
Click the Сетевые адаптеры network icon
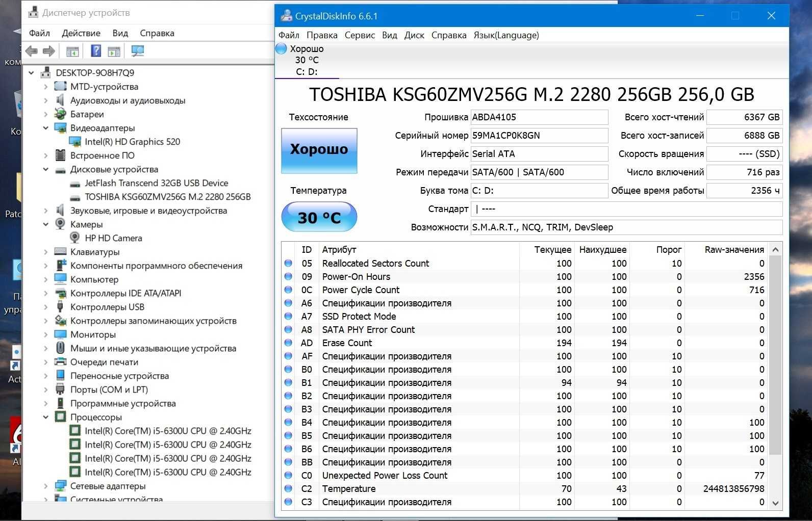pos(60,486)
